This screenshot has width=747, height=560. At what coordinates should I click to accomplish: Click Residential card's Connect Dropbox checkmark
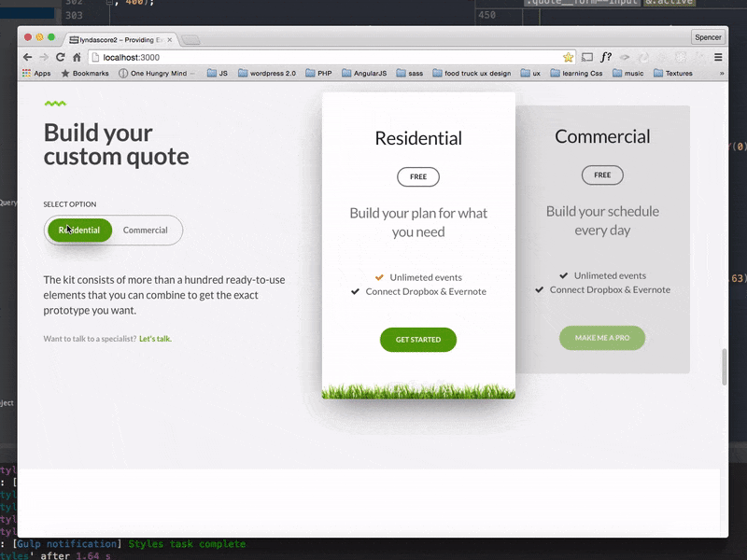tap(355, 291)
